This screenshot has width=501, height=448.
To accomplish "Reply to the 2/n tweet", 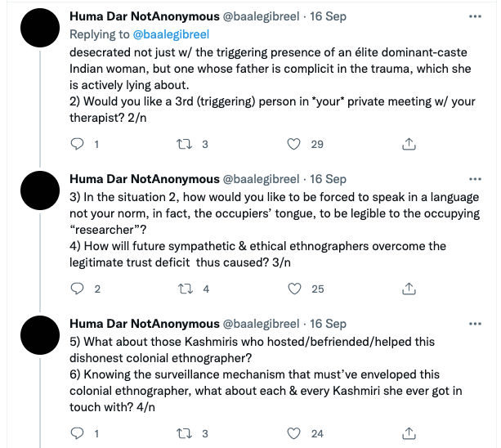I will coord(78,144).
